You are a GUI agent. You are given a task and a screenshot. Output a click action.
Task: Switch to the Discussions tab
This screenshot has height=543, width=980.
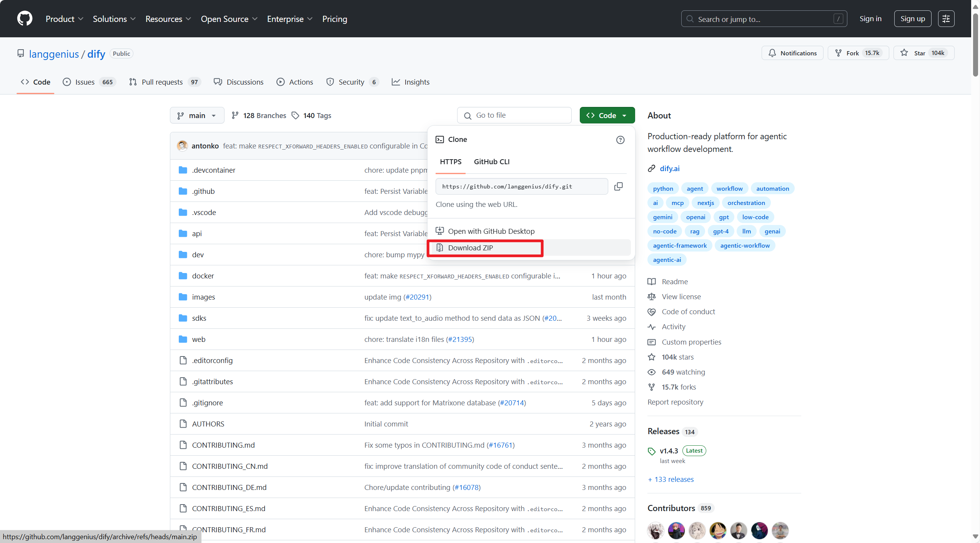pyautogui.click(x=239, y=82)
